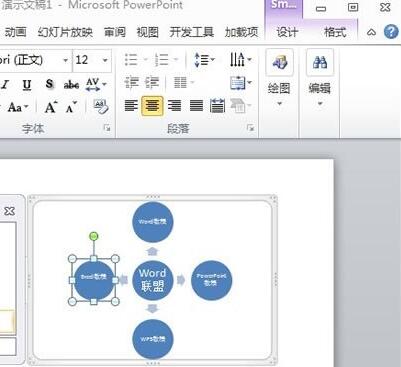Decrease font size with small A

click(x=71, y=107)
